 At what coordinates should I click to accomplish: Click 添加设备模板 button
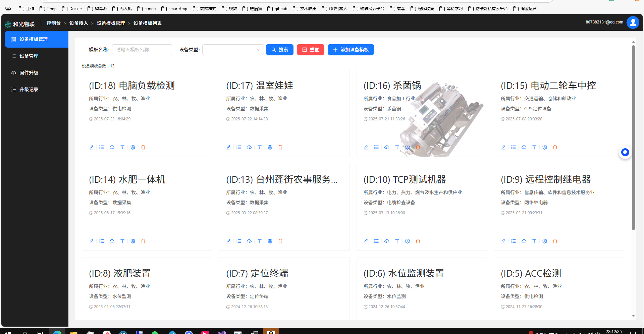[x=351, y=50]
